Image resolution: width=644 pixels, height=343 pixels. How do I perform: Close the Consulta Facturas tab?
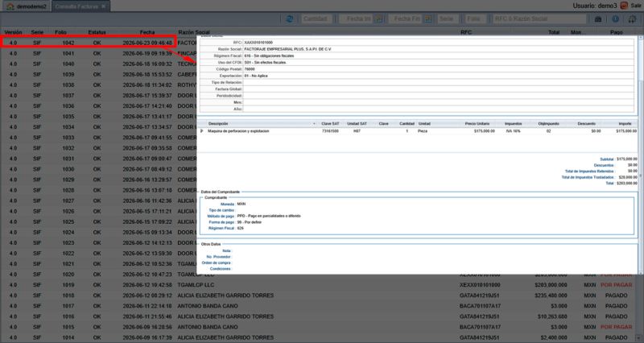104,6
